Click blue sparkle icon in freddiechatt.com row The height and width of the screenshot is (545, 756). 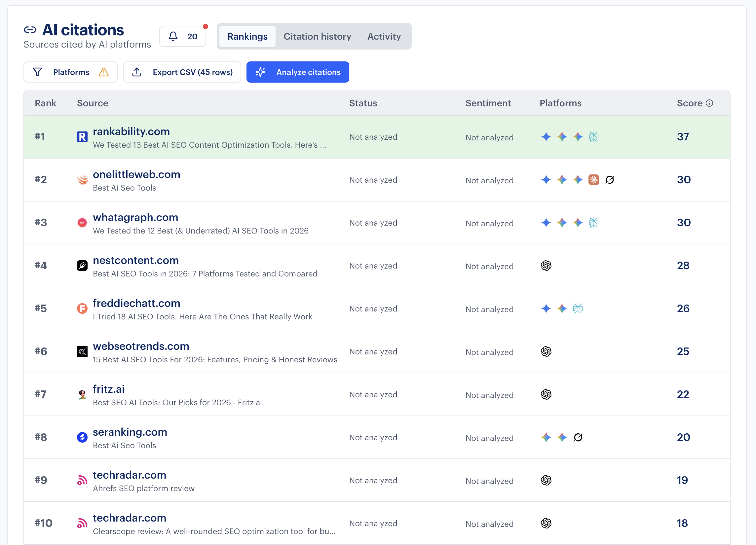coord(546,309)
